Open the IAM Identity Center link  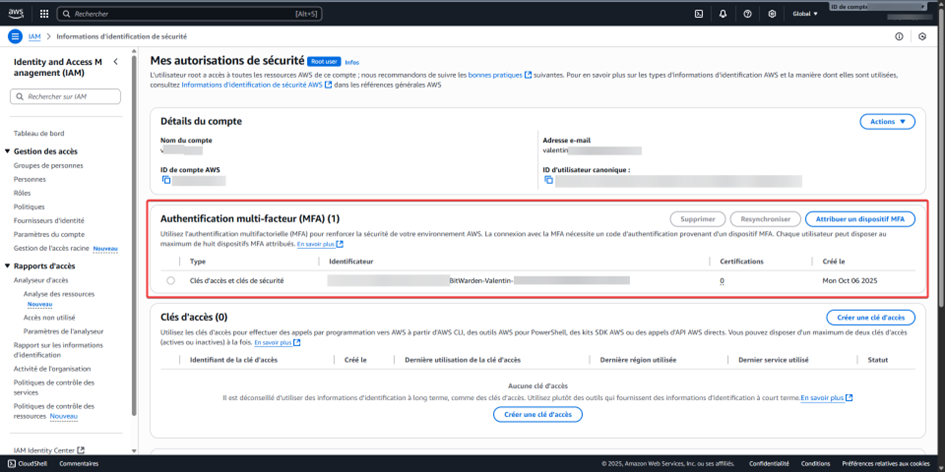[44, 450]
